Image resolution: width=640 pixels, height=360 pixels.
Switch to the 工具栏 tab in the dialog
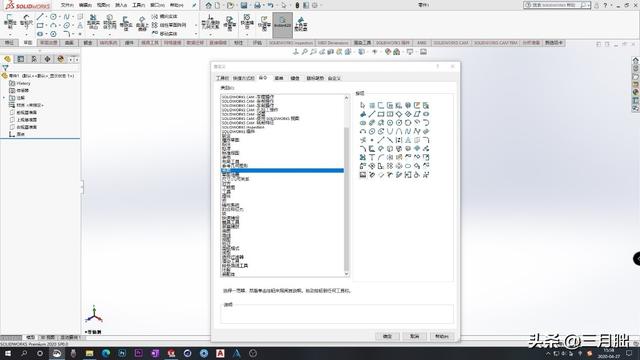click(x=222, y=78)
